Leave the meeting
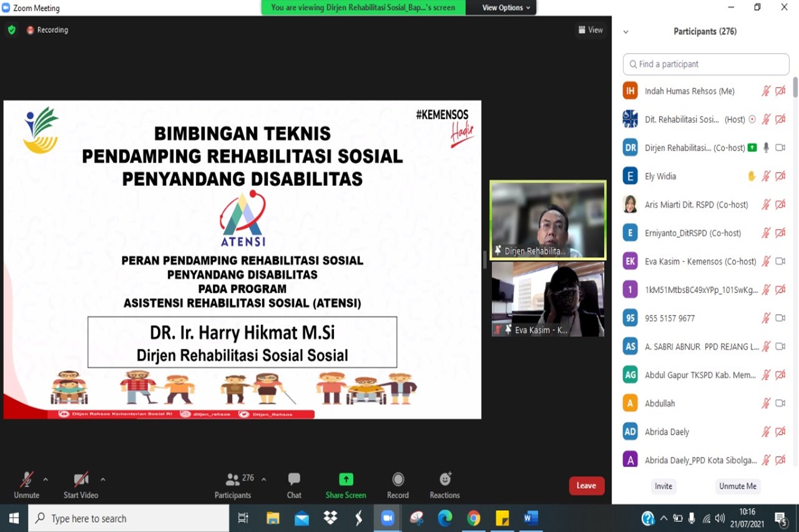799x532 pixels. [x=587, y=486]
